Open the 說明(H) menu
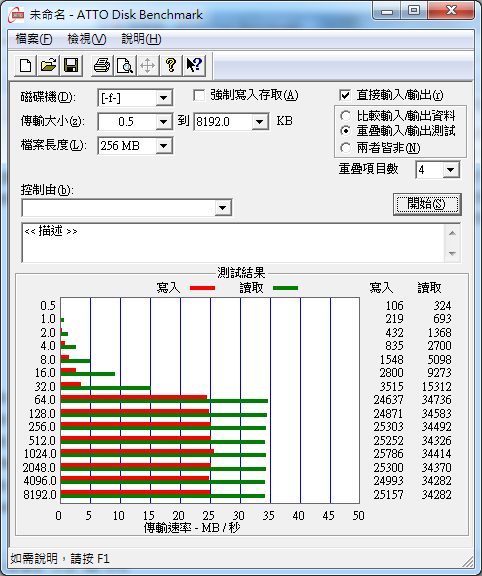The height and width of the screenshot is (576, 482). pyautogui.click(x=141, y=39)
